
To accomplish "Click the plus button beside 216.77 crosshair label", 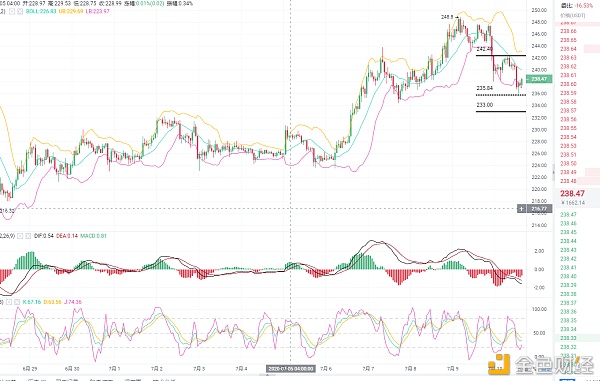I will (521, 209).
